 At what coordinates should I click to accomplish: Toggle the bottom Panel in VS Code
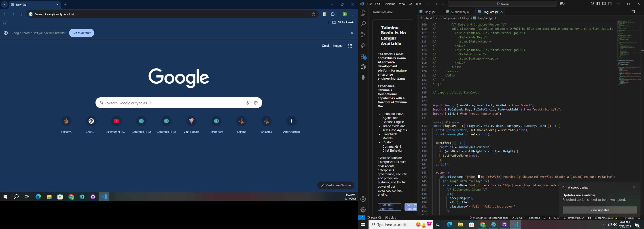[604, 4]
